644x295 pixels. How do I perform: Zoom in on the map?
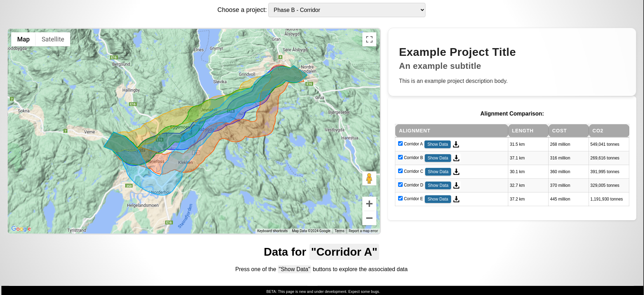click(x=369, y=204)
